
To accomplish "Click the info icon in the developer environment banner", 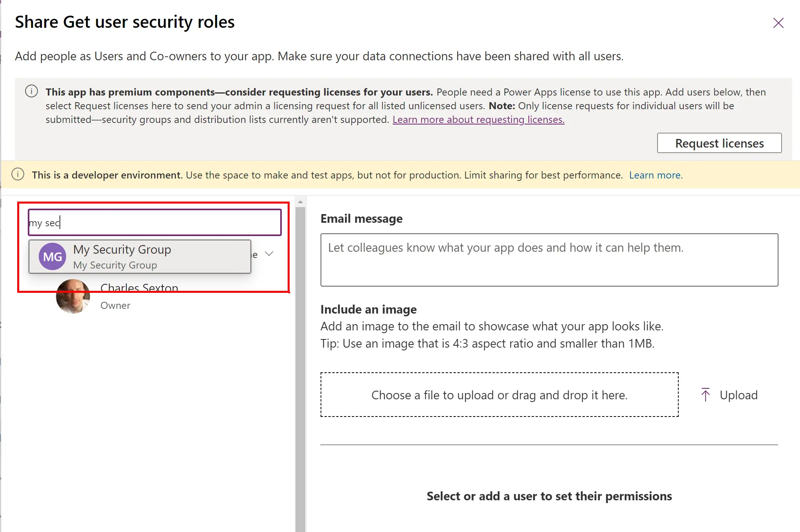I will click(18, 174).
